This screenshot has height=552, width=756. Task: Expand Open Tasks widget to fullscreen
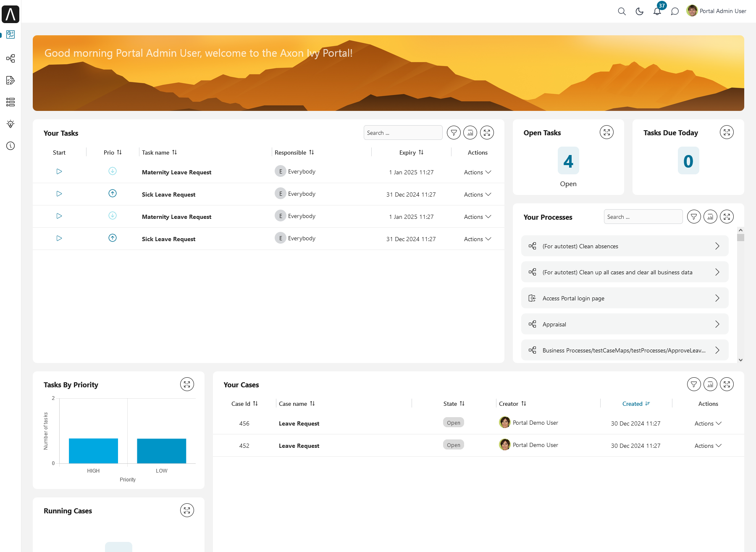pos(606,132)
